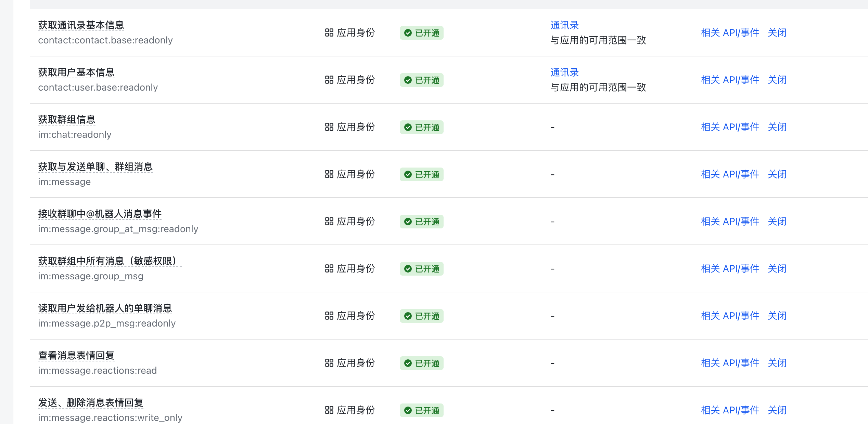
Task: Click the 获取与发送单聊、群组消息 permission name
Action: 95,167
